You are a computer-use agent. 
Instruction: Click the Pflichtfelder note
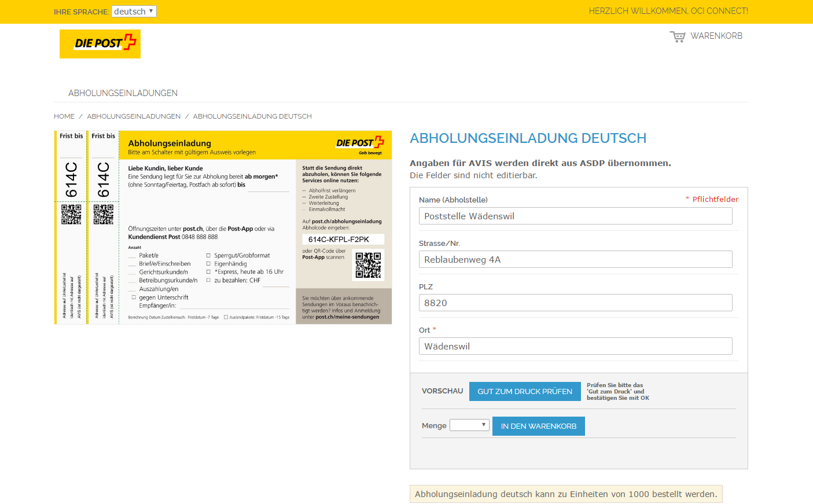(x=712, y=199)
